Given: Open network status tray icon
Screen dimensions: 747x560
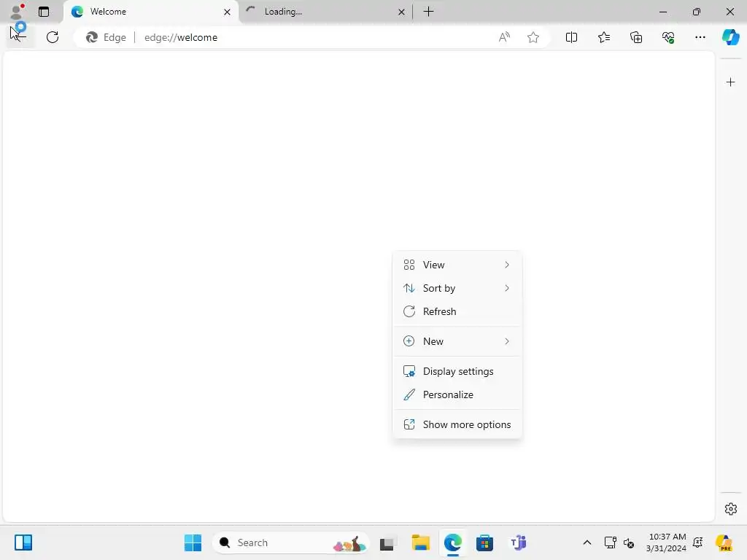Looking at the screenshot, I should point(610,542).
